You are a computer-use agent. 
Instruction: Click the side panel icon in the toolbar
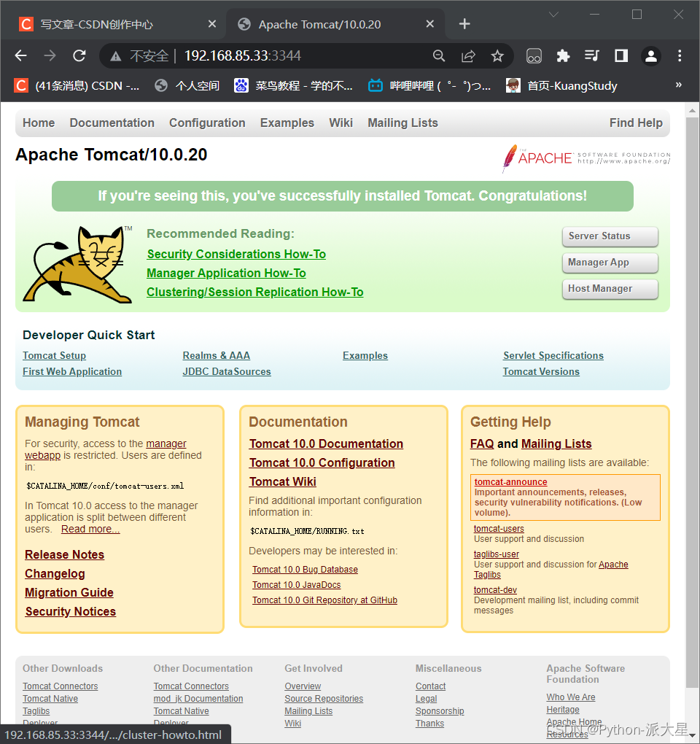tap(621, 55)
